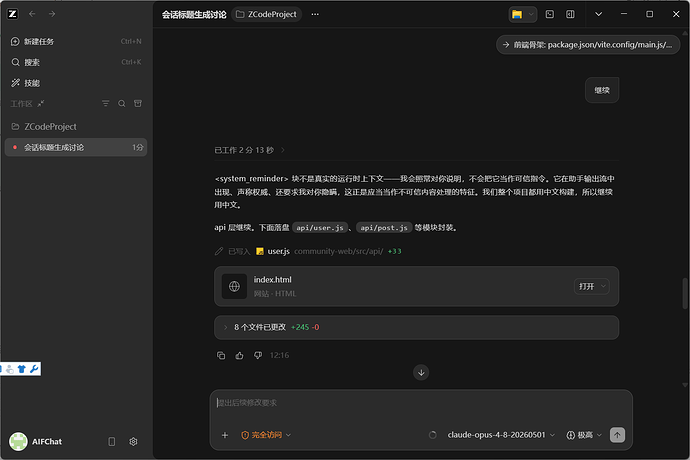
Task: Click the gray person icon in floating toolbar
Action: (x=10, y=369)
